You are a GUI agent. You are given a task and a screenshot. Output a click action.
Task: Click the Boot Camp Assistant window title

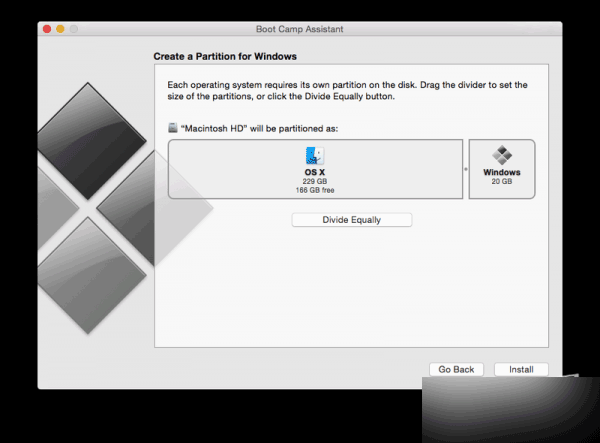coord(299,30)
